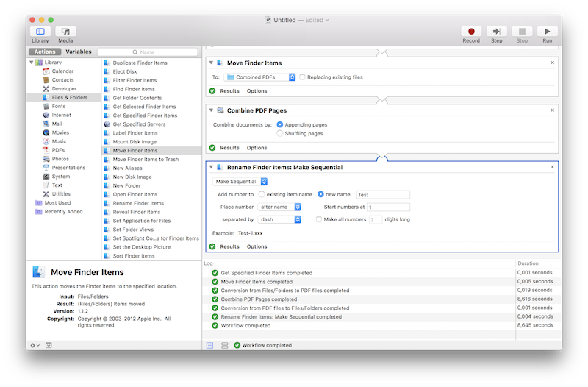Open the separated by dash dropdown
This screenshot has width=588, height=387.
click(x=279, y=219)
